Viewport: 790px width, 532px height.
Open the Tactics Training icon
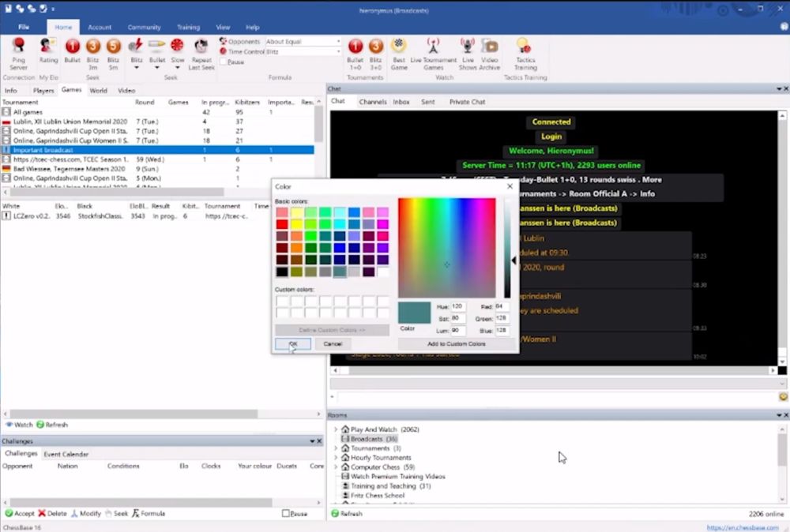(x=525, y=52)
